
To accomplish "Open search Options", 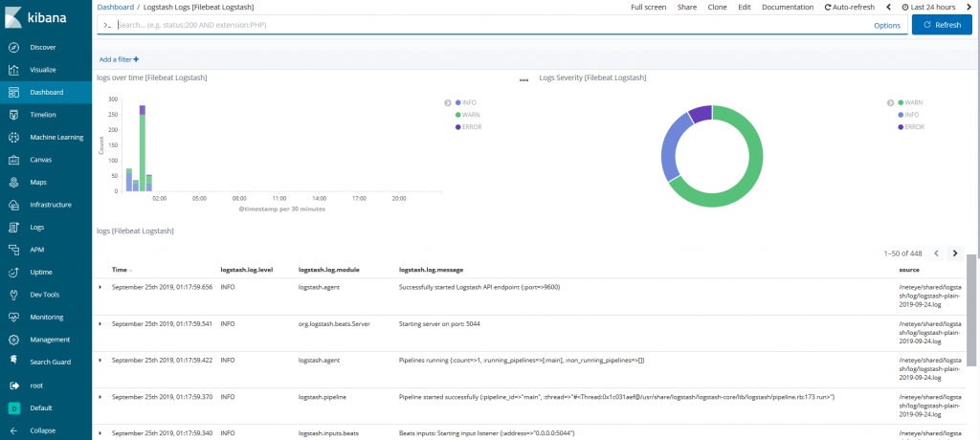I will 887,26.
